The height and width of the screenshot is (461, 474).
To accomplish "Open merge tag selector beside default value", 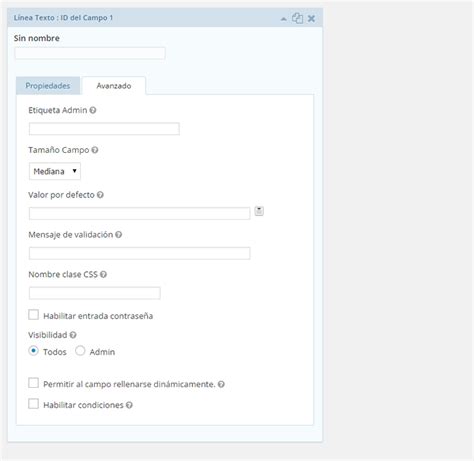I will [259, 211].
